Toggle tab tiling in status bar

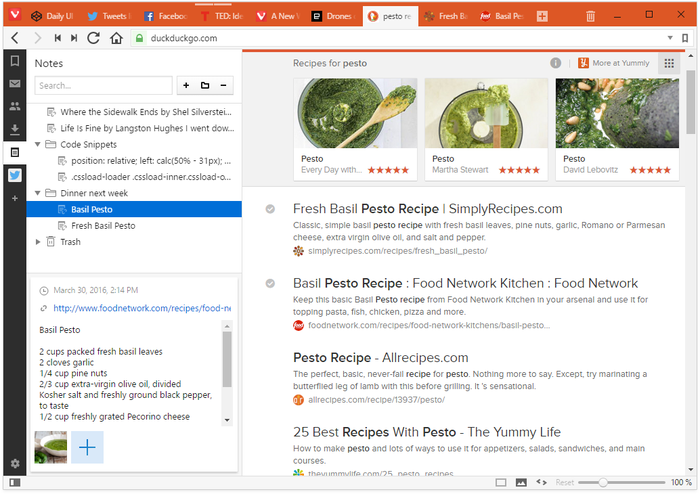point(501,482)
